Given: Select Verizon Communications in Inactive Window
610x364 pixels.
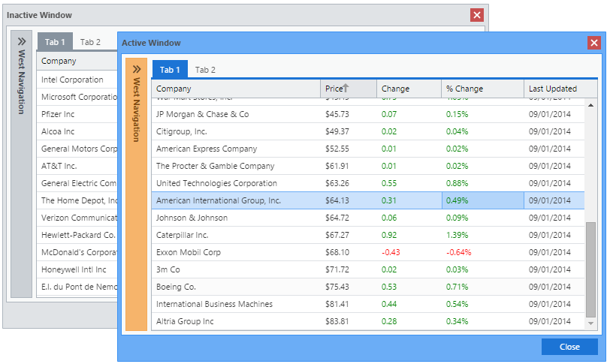Looking at the screenshot, I should (x=77, y=218).
